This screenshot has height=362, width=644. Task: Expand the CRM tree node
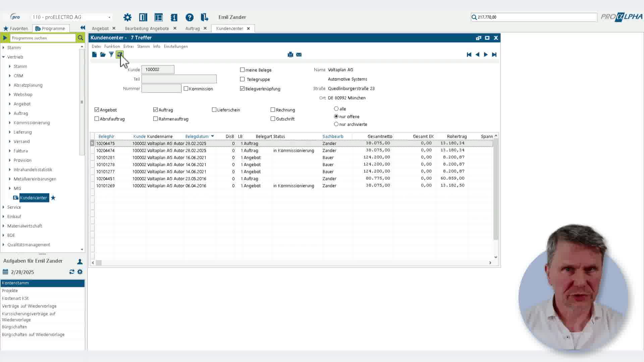point(10,76)
